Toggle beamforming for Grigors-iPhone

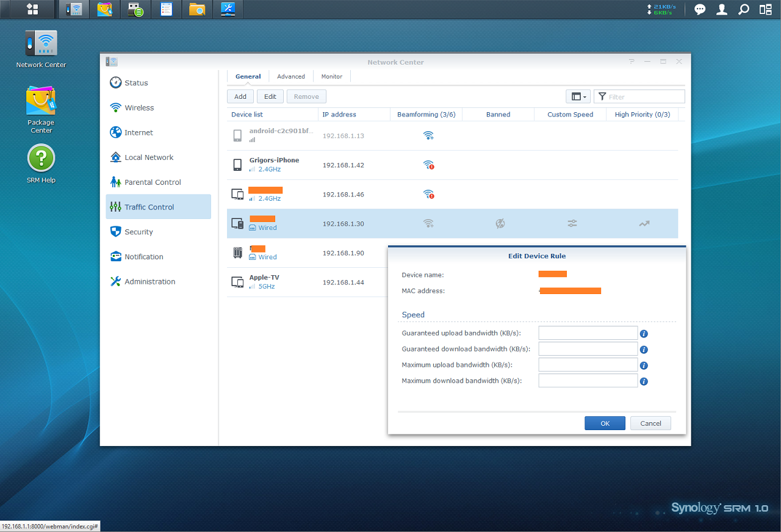(428, 165)
